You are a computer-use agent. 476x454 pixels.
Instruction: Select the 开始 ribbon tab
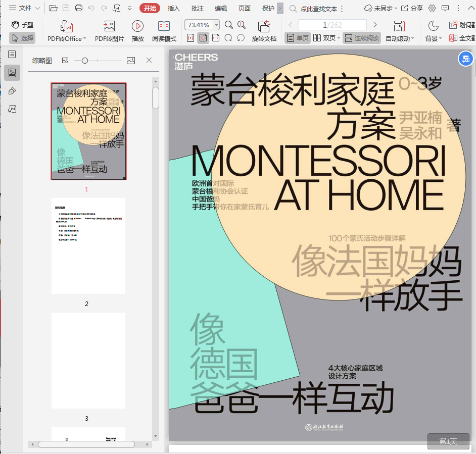(150, 8)
